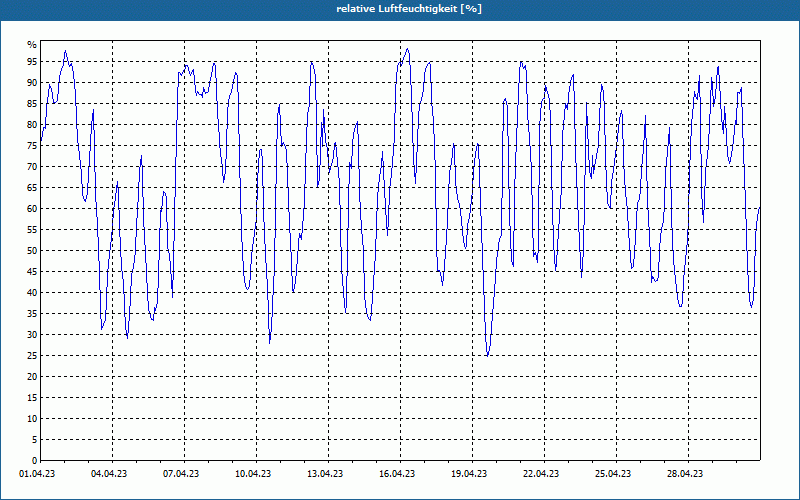Viewport: 800px width, 500px height.
Task: Select the date label 10.04.23
Action: tap(253, 474)
